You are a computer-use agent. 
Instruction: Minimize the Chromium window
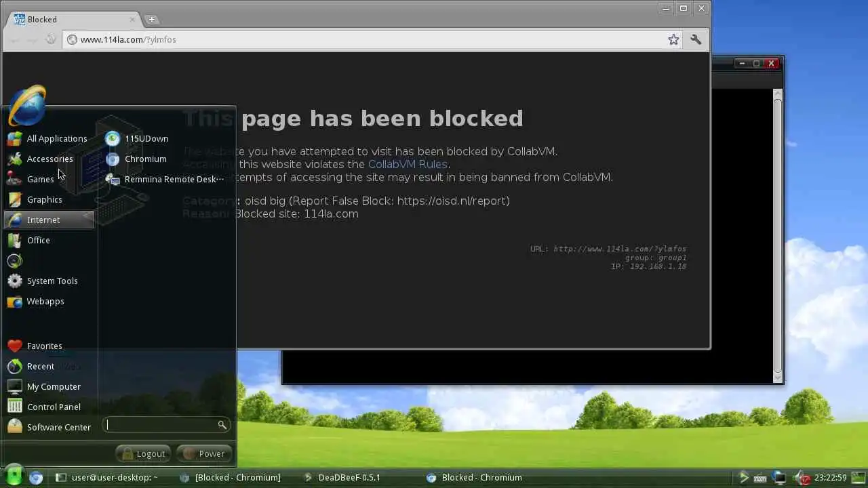pyautogui.click(x=667, y=8)
